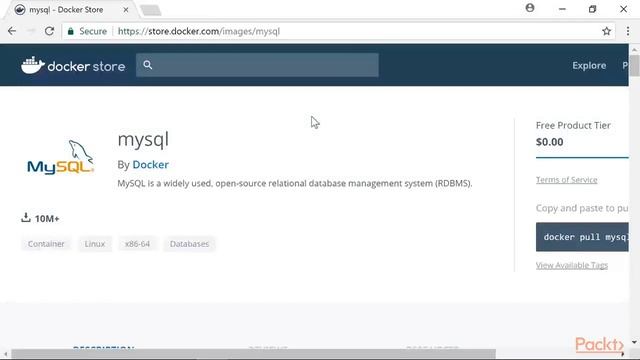Screen dimensions: 640x360
Task: Open a new browser tab
Action: point(151,10)
